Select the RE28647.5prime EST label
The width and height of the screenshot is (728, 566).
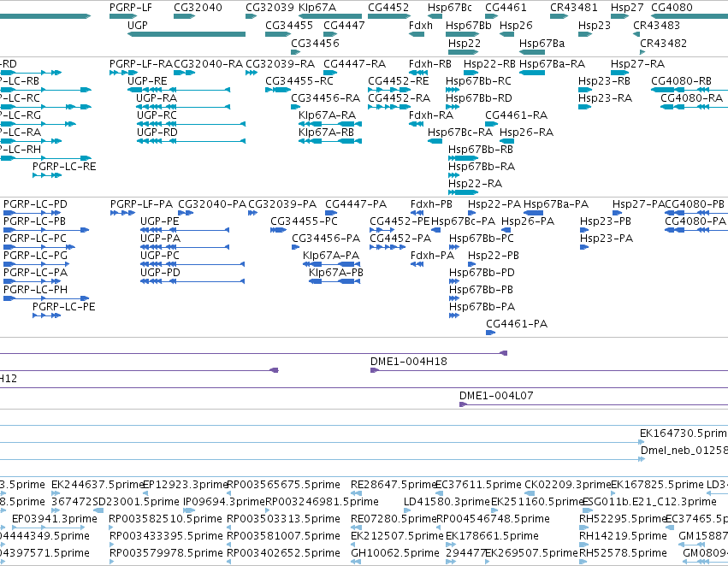point(394,485)
